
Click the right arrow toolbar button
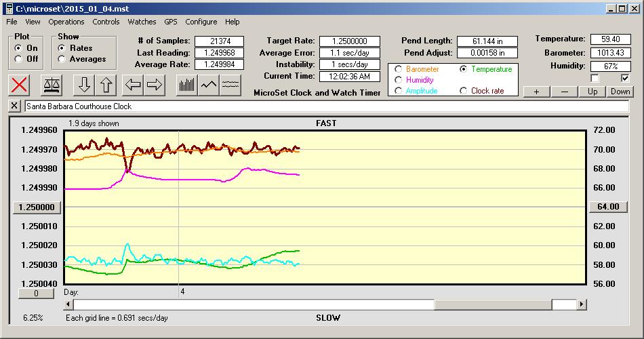point(155,85)
